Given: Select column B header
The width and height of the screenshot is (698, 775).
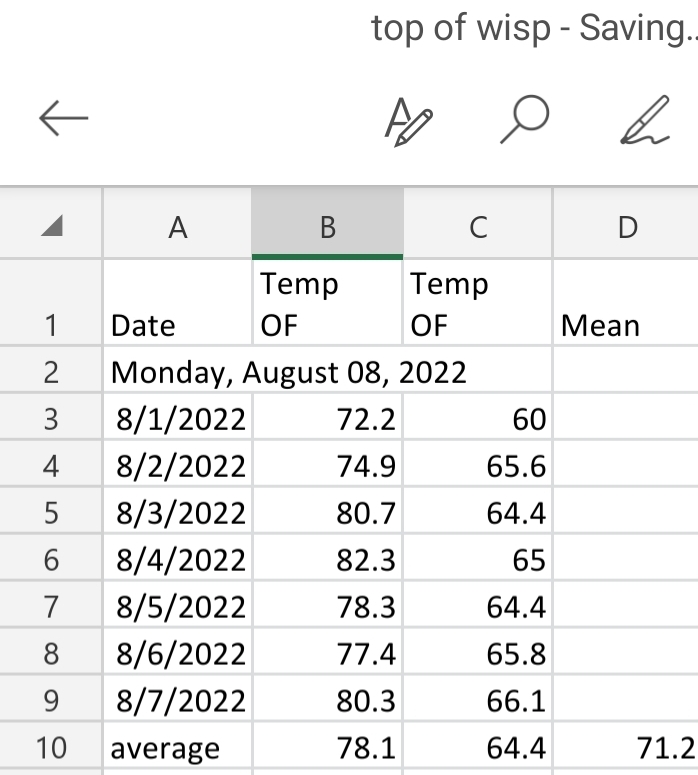Looking at the screenshot, I should coord(327,225).
